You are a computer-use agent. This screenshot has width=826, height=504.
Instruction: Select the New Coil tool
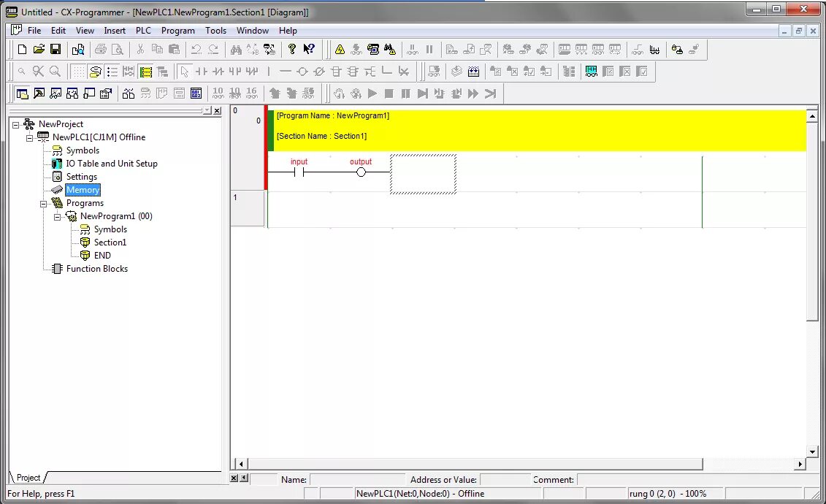pyautogui.click(x=302, y=72)
